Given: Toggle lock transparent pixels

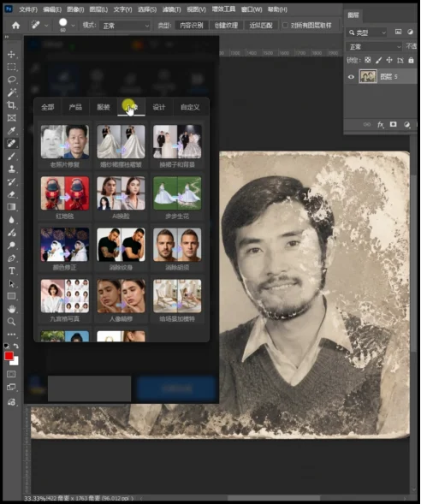Looking at the screenshot, I should click(368, 60).
